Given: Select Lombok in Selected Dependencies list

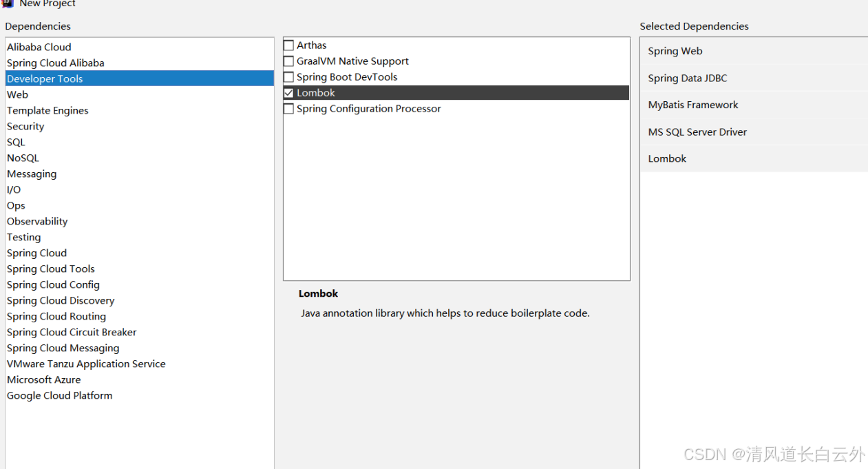Looking at the screenshot, I should click(754, 158).
